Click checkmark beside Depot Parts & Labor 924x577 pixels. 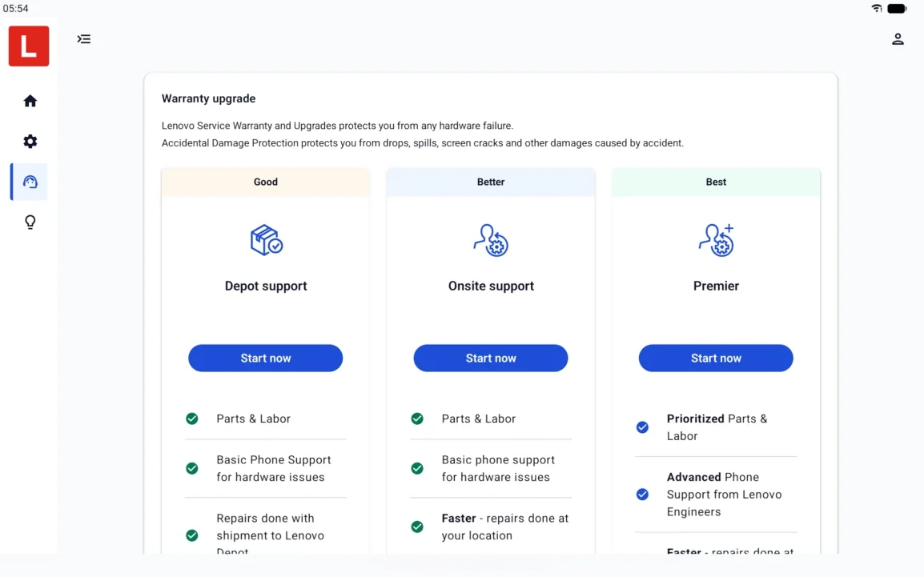click(x=192, y=419)
